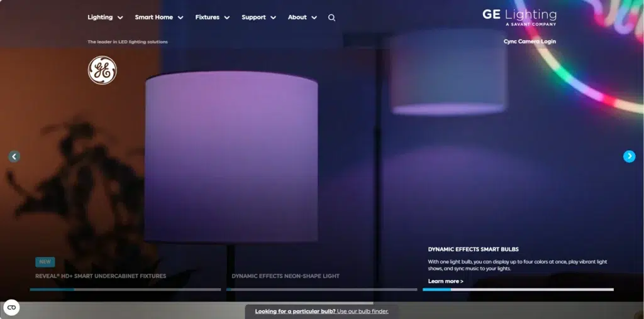Open the Use our bulb finder link
The height and width of the screenshot is (319, 644).
363,311
